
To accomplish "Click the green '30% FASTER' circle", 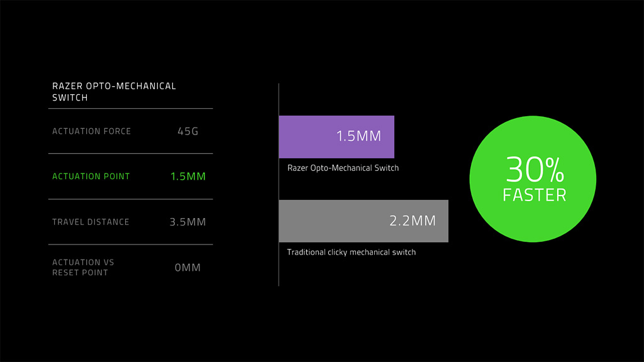I will point(533,179).
